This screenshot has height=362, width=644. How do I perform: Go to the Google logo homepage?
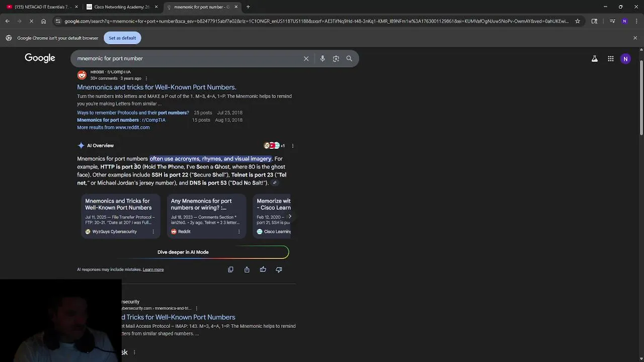(40, 58)
